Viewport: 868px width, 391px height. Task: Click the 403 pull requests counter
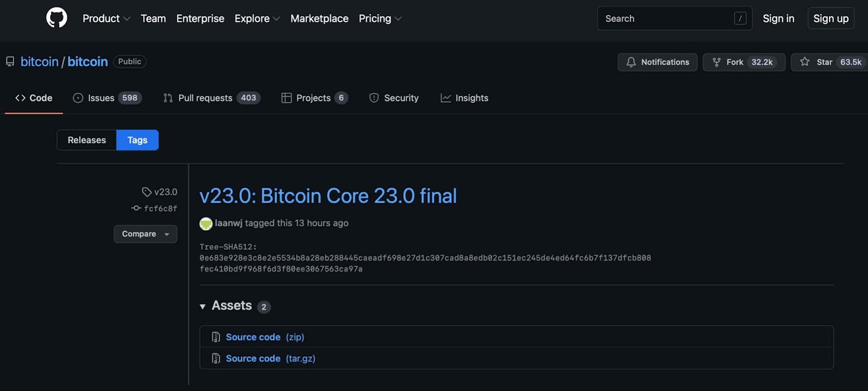tap(248, 98)
